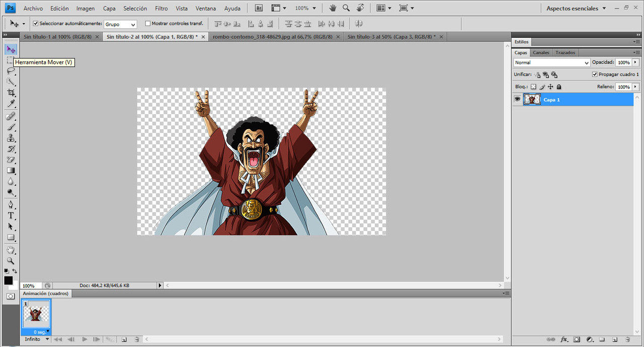The image size is (644, 347).
Task: Uncheck Seleccionar automáticamente
Action: (x=36, y=23)
